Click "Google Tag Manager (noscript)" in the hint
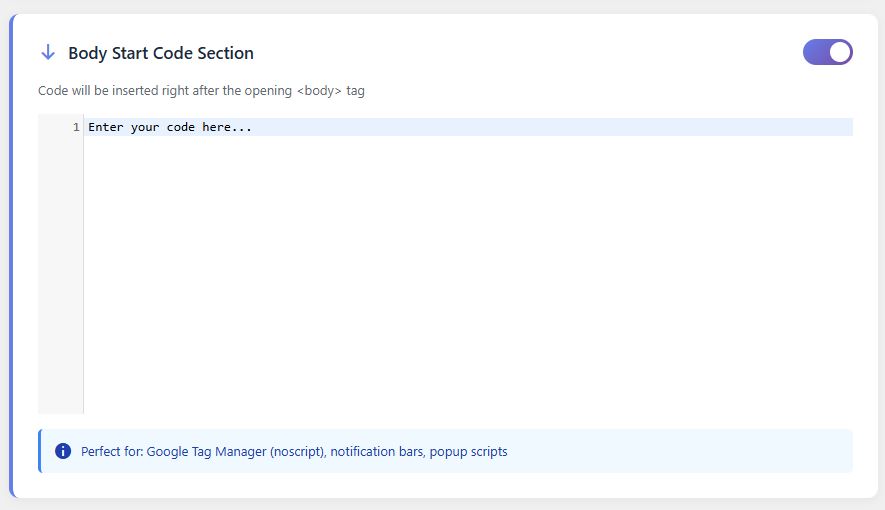The height and width of the screenshot is (510, 885). pyautogui.click(x=236, y=452)
